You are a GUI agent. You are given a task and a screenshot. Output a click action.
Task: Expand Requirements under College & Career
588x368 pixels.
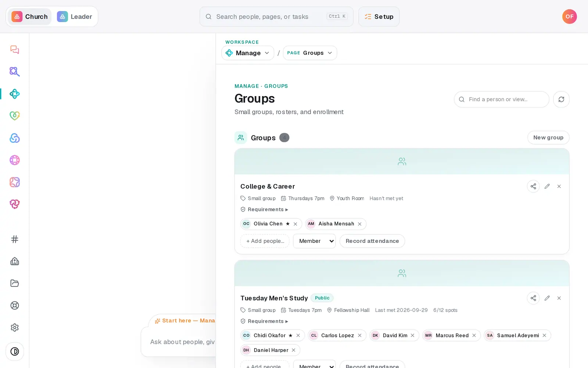point(264,209)
